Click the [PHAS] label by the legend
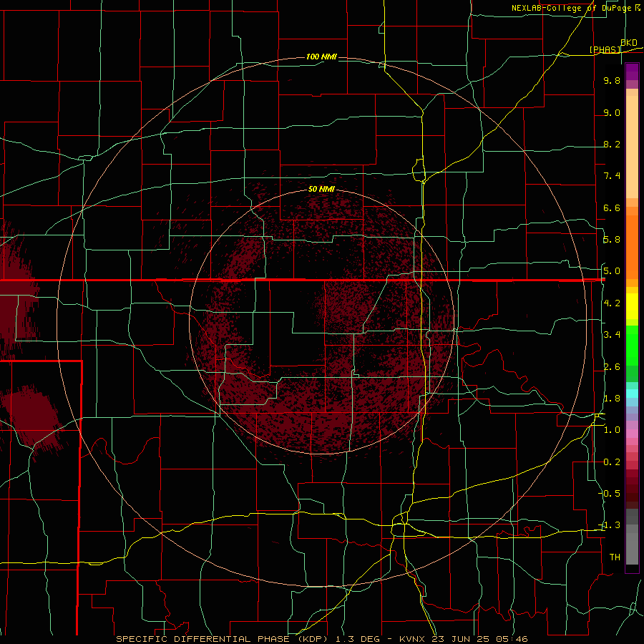Image resolution: width=644 pixels, height=644 pixels. click(x=605, y=49)
